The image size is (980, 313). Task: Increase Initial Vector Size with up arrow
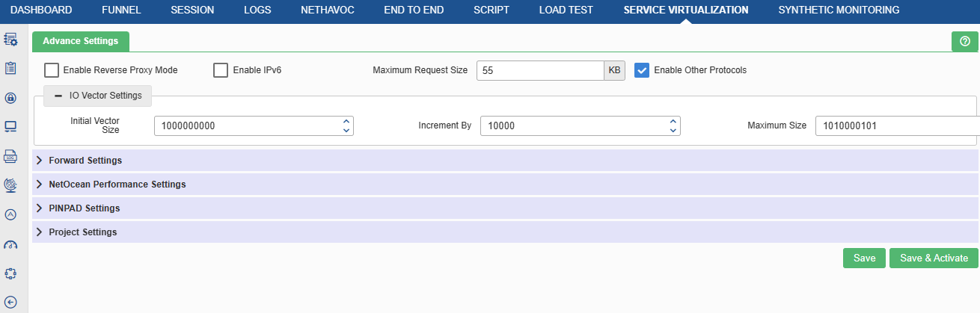click(x=346, y=122)
